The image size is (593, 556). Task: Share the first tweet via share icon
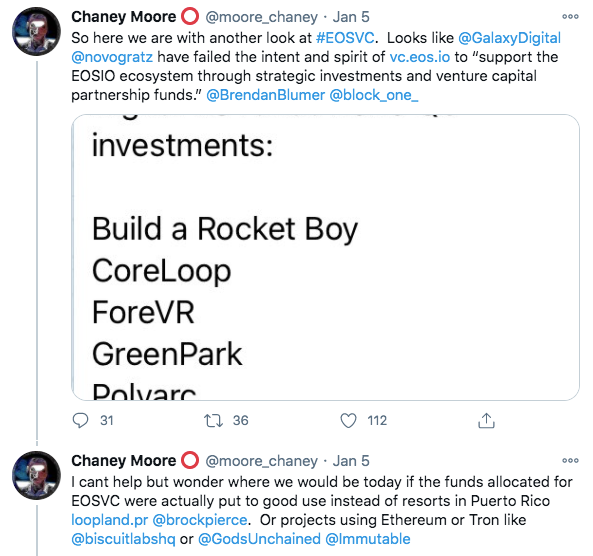[x=486, y=420]
